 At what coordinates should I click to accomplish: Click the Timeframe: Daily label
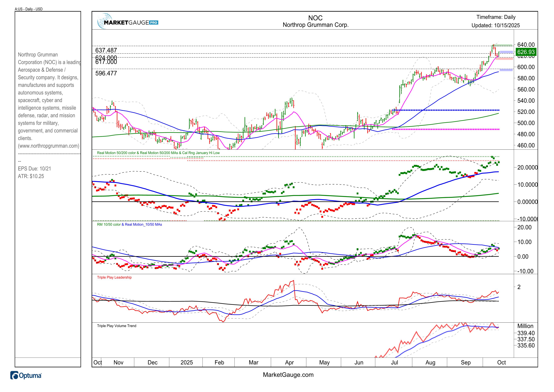tap(496, 17)
